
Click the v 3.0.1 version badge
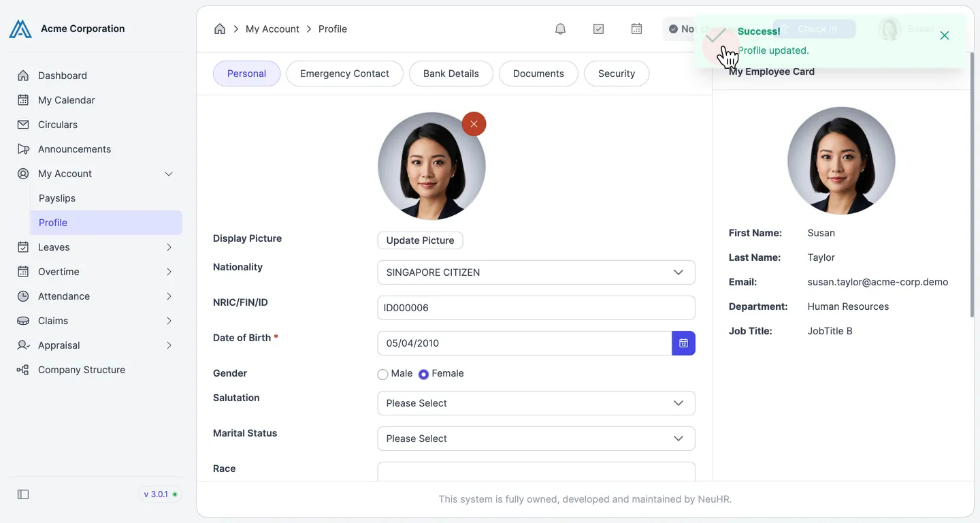[161, 494]
